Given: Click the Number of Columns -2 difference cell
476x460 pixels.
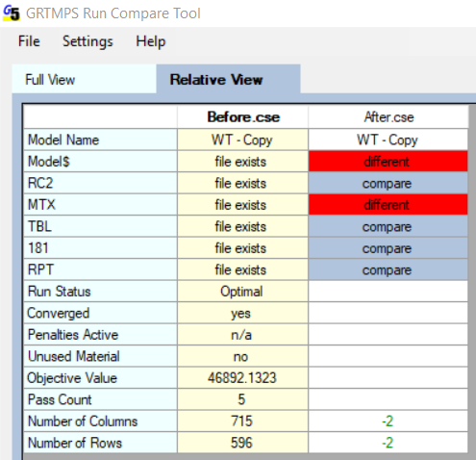Looking at the screenshot, I should pos(388,422).
